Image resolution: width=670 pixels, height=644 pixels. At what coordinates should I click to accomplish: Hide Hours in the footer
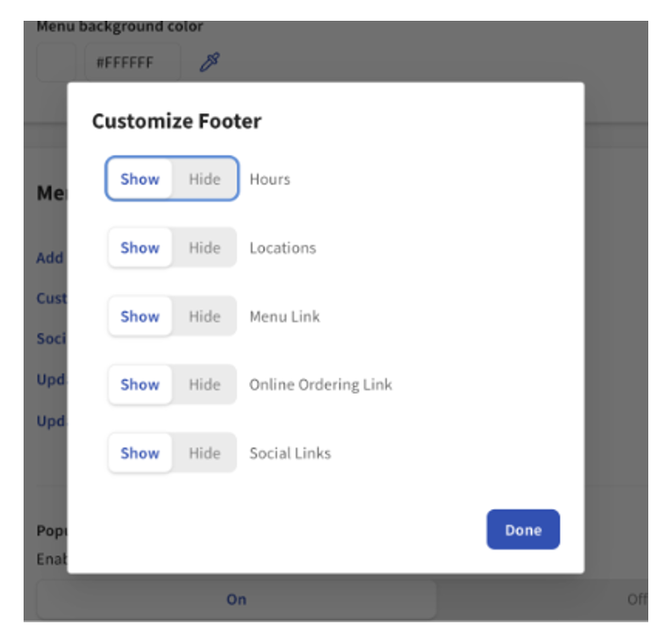click(204, 179)
